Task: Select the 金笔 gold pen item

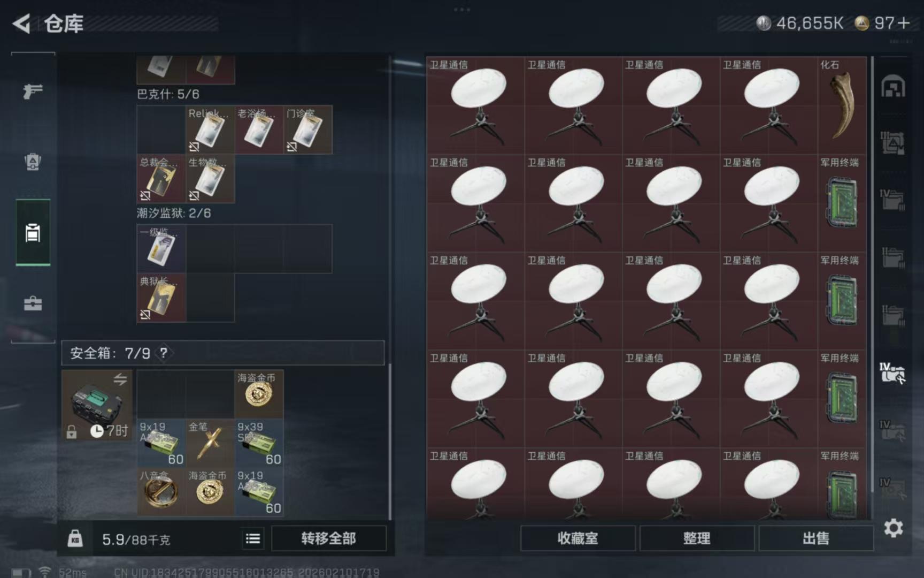Action: (210, 443)
